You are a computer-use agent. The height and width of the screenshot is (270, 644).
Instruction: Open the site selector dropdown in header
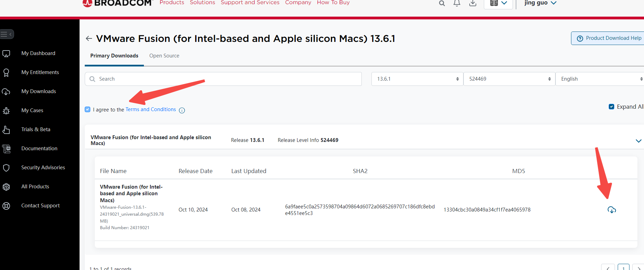pos(498,3)
